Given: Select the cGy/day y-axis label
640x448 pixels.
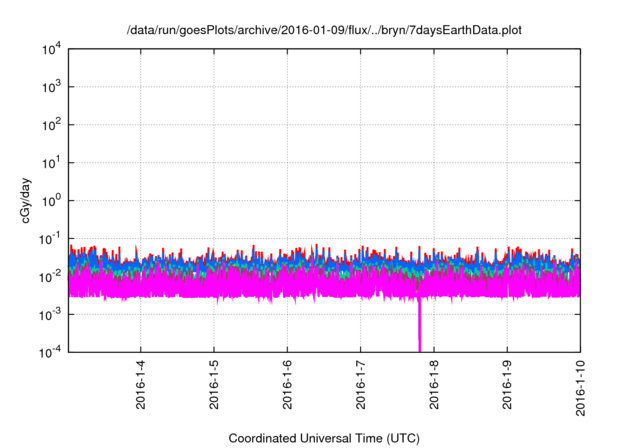Looking at the screenshot, I should pyautogui.click(x=25, y=200).
